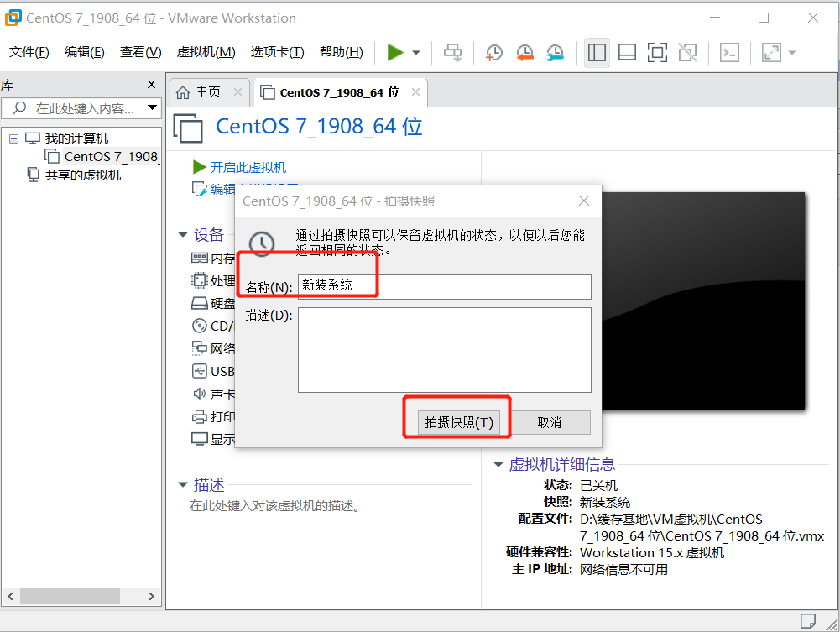Screen dimensions: 840x632
Task: Click the VMware Workstation title bar logo
Action: (13, 18)
